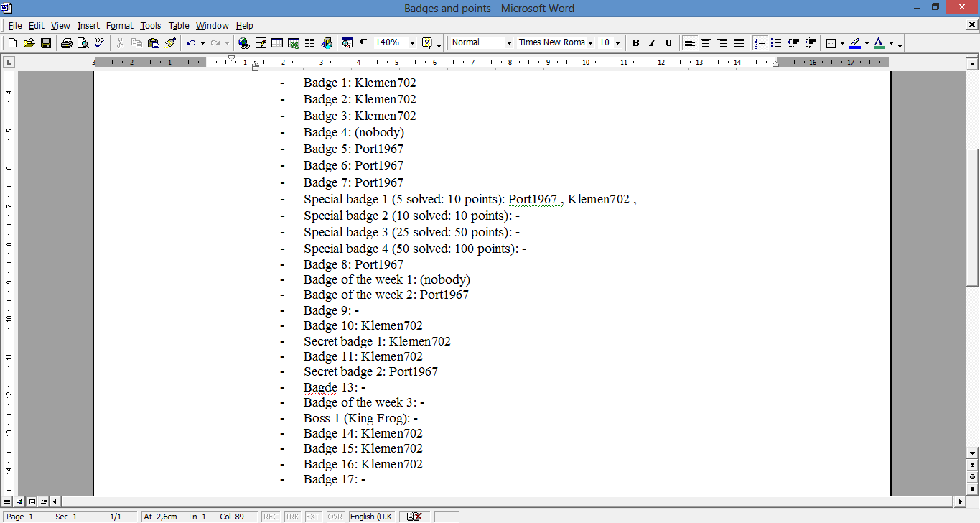Image resolution: width=980 pixels, height=523 pixels.
Task: Open the Window menu
Action: pos(213,25)
